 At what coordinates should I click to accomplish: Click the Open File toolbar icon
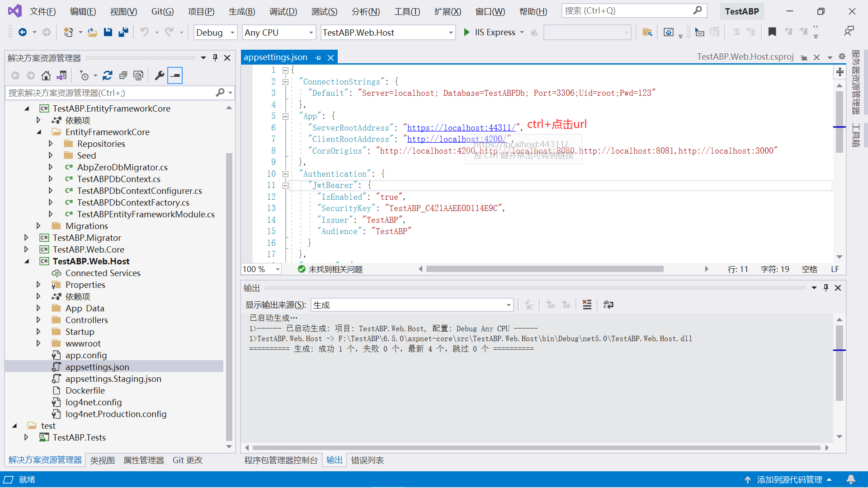[92, 32]
